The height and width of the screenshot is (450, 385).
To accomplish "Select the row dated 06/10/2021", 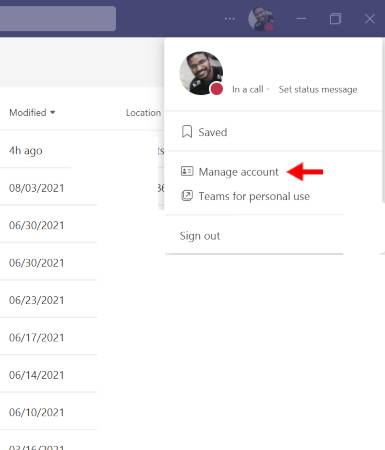I will [x=36, y=412].
